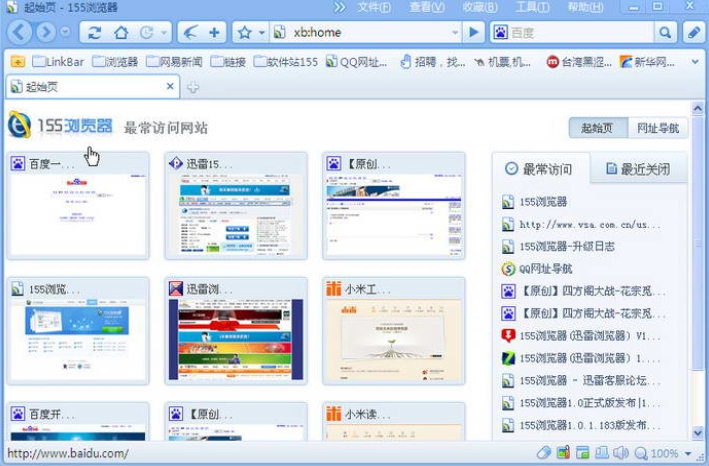This screenshot has width=709, height=466.
Task: Open the 155浏览器-升级日志 list entry
Action: (x=558, y=246)
